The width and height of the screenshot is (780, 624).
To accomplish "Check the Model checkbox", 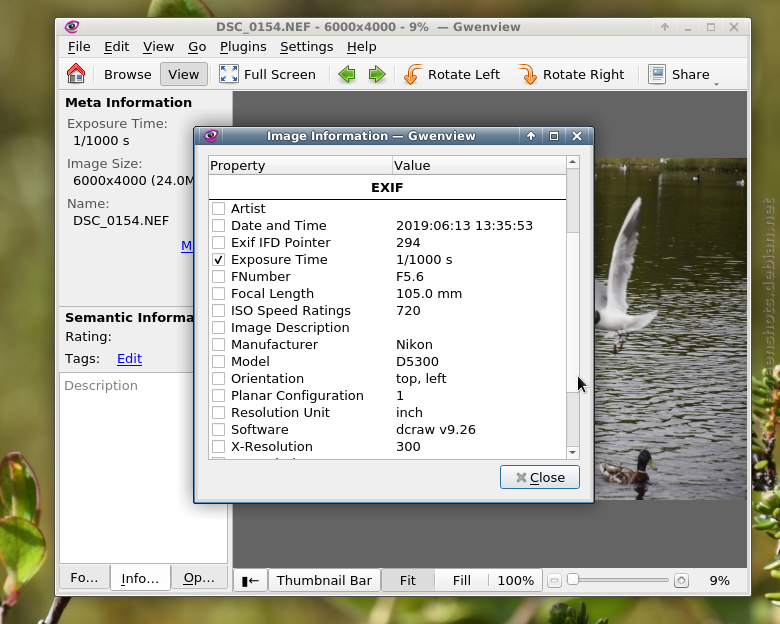I will (x=218, y=361).
